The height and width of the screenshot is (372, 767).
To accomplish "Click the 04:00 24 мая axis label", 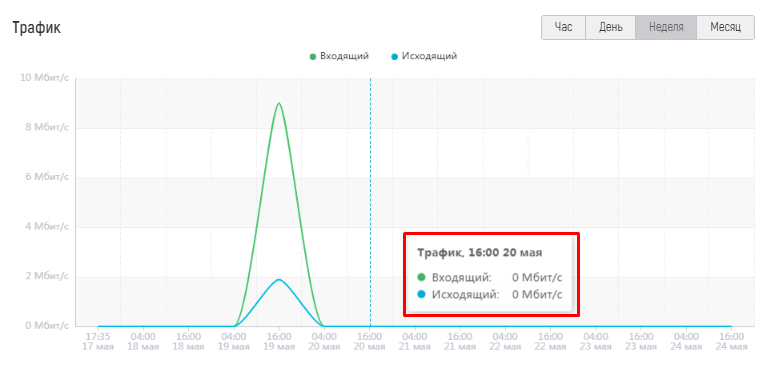I will tap(686, 342).
